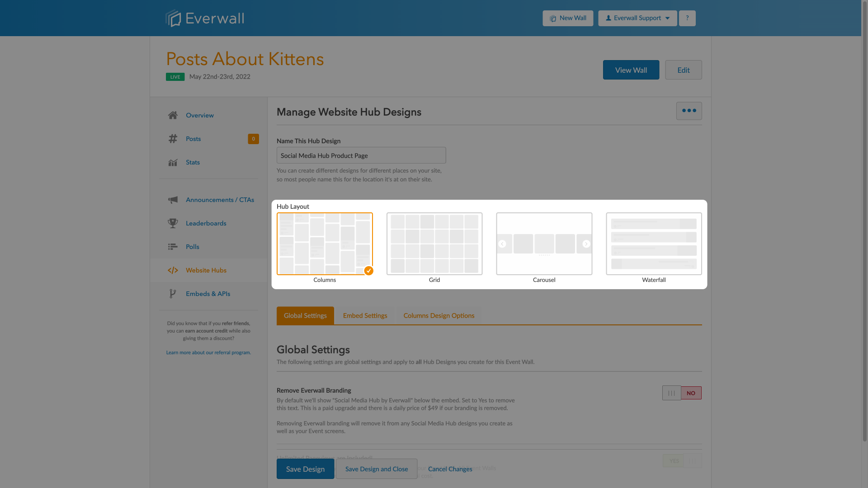Screen dimensions: 868x488
Task: Toggle Remove Everwall Branding switch
Action: pos(682,393)
